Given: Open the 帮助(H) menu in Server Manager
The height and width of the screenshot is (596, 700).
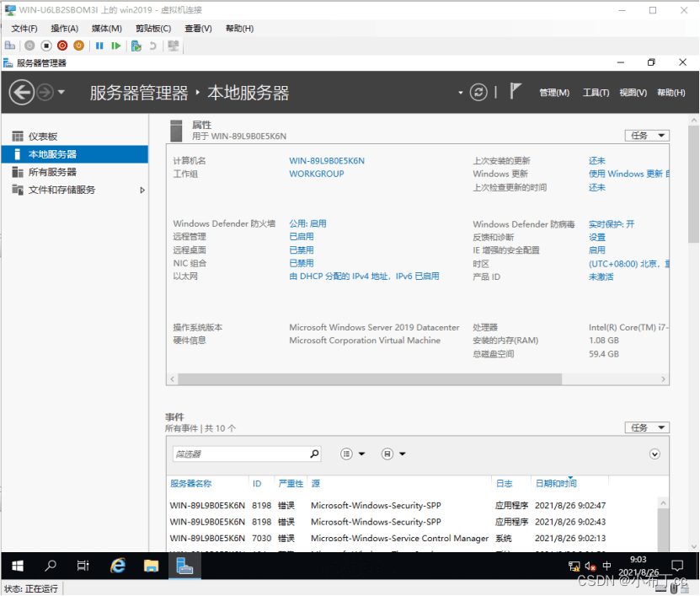Looking at the screenshot, I should [x=671, y=93].
